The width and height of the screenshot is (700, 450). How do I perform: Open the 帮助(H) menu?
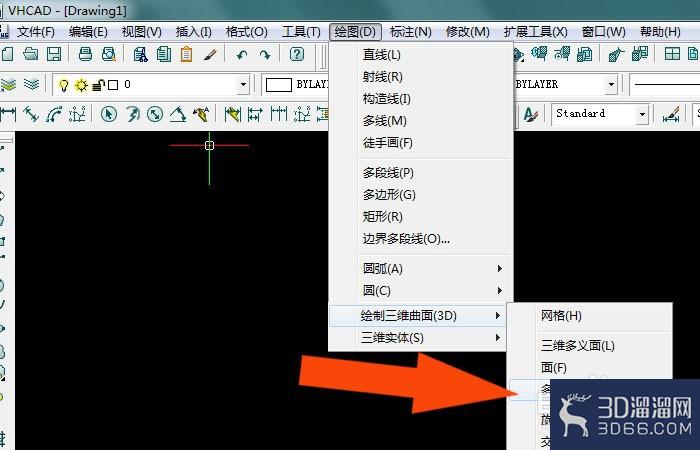pos(660,32)
